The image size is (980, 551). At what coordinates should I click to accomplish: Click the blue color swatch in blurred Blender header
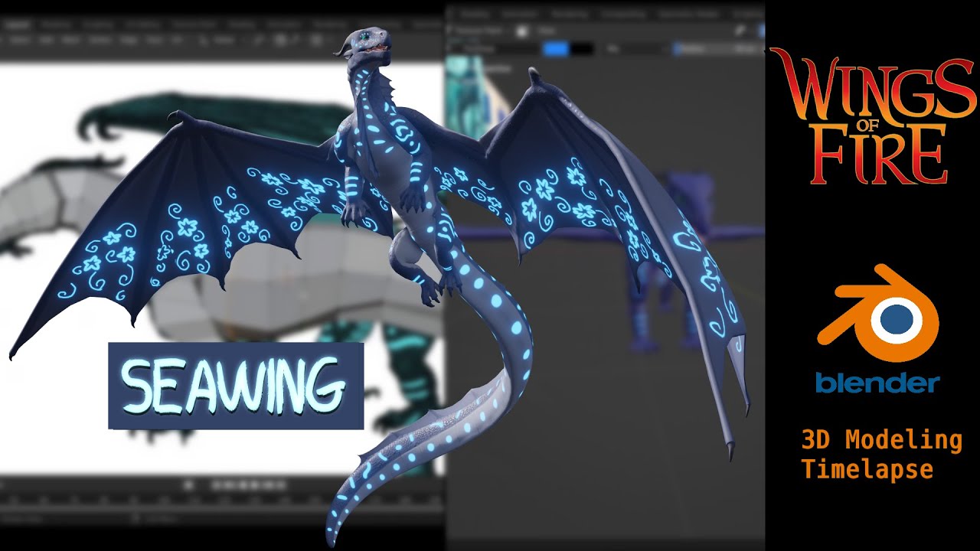[x=556, y=48]
